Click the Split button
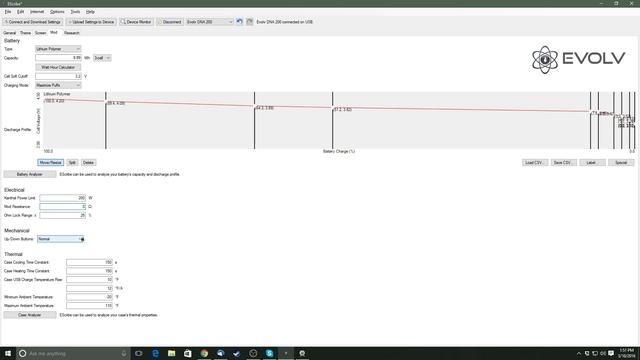640x360 pixels. point(72,162)
